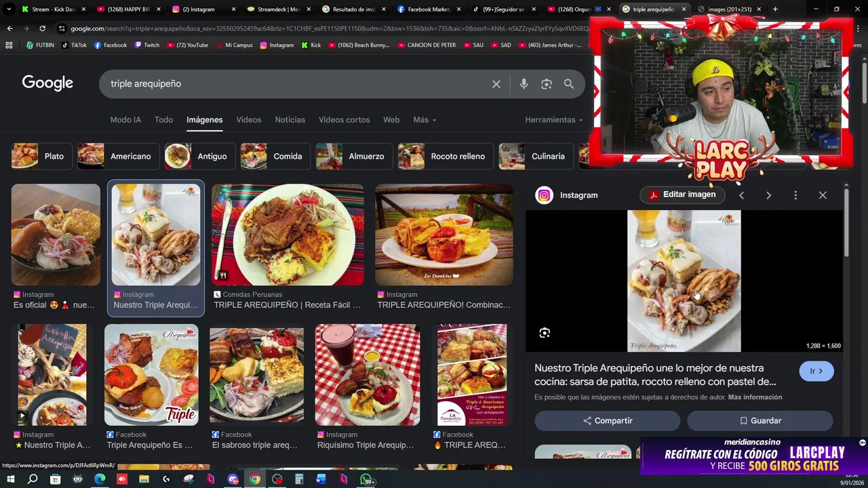Open Instagram source icon in preview
This screenshot has height=488, width=868.
point(545,195)
